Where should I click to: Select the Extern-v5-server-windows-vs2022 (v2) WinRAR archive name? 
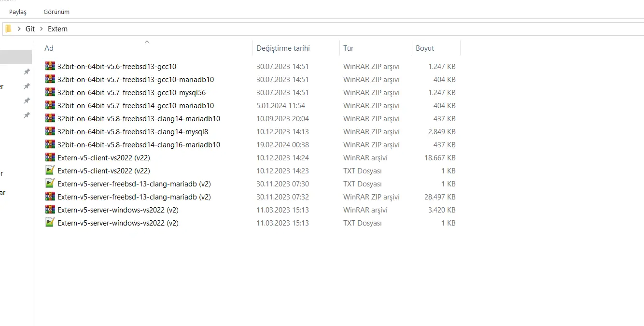point(118,210)
